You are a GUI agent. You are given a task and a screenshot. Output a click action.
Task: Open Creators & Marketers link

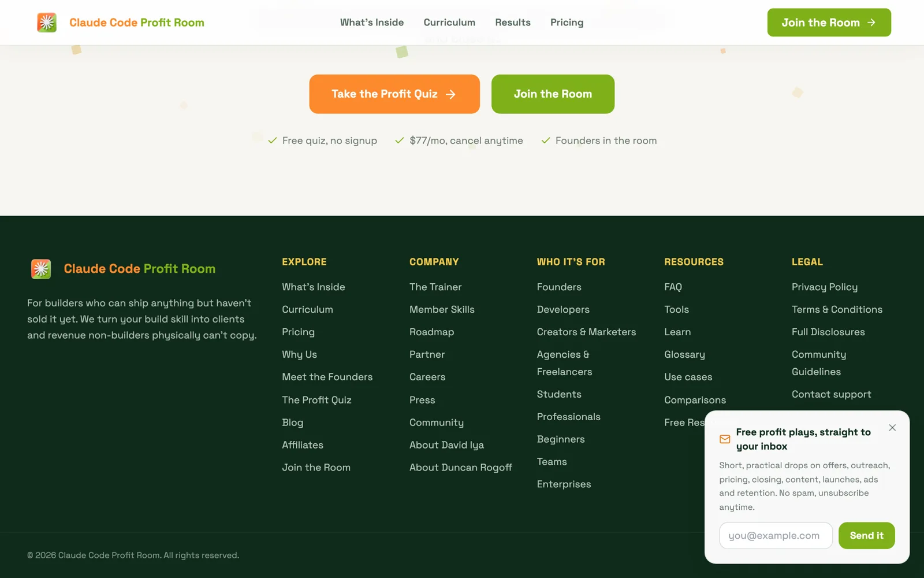pyautogui.click(x=586, y=332)
